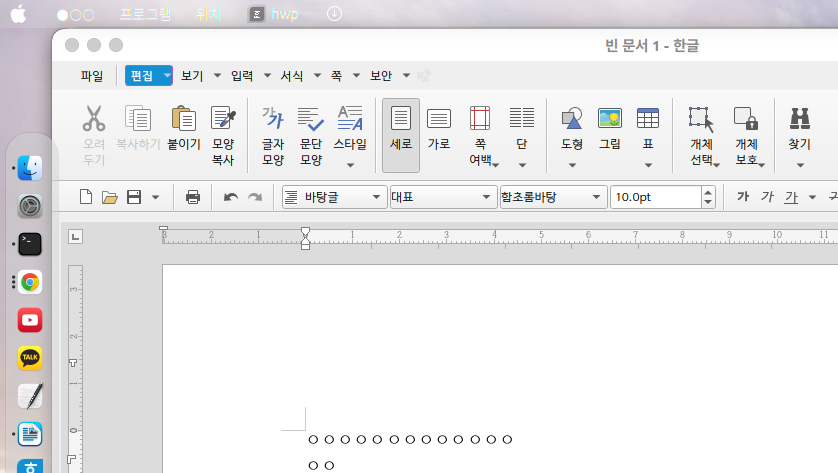
Task: Expand underline style dropdown arrow
Action: (812, 197)
